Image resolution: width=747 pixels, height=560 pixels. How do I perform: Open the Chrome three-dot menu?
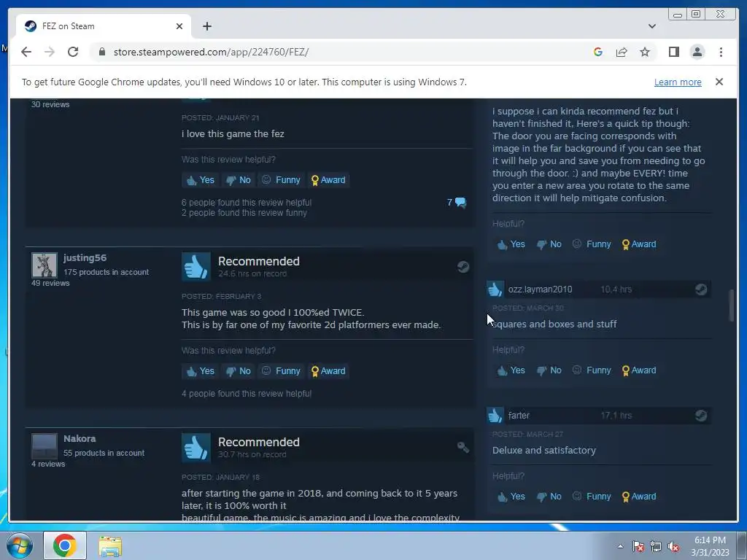click(x=721, y=52)
